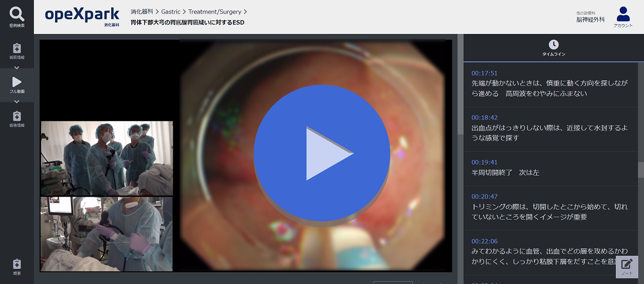The width and height of the screenshot is (644, 284).
Task: Expand the chevron below 術前情報
Action: pos(17,67)
